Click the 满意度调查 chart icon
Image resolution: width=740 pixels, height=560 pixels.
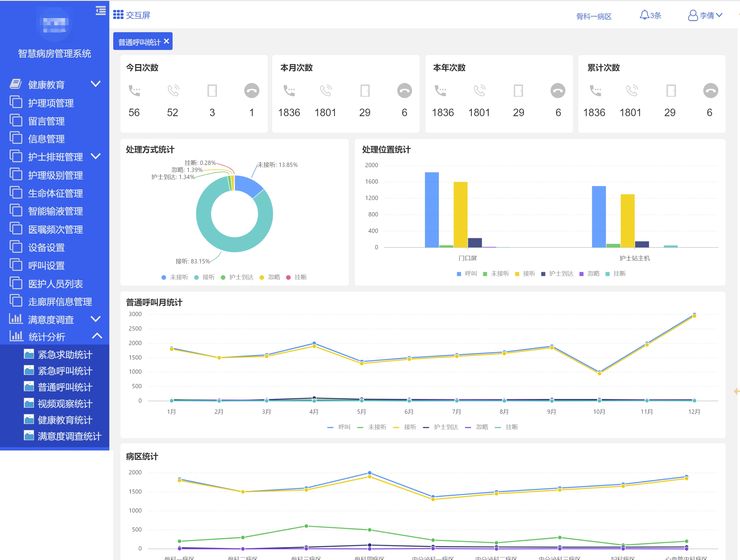coord(16,319)
